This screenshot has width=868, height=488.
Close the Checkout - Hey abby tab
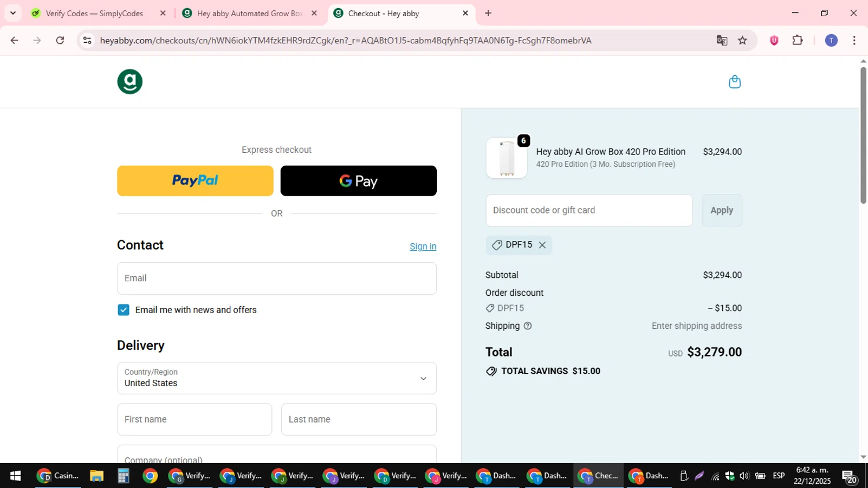(x=465, y=13)
